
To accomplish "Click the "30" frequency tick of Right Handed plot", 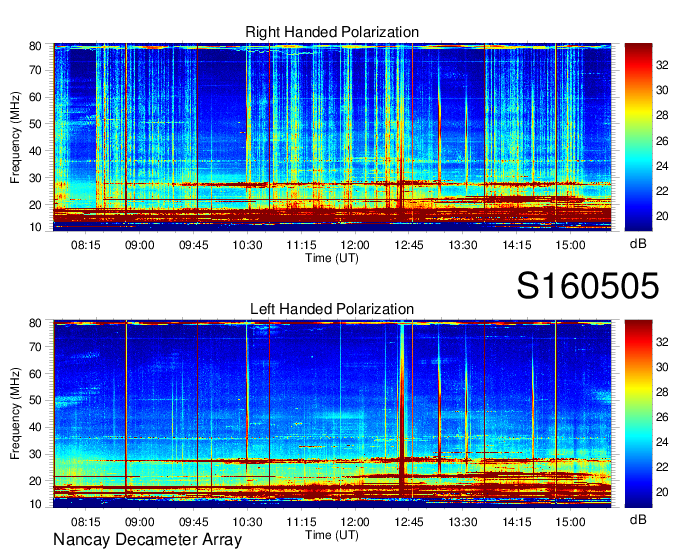I will [x=35, y=178].
